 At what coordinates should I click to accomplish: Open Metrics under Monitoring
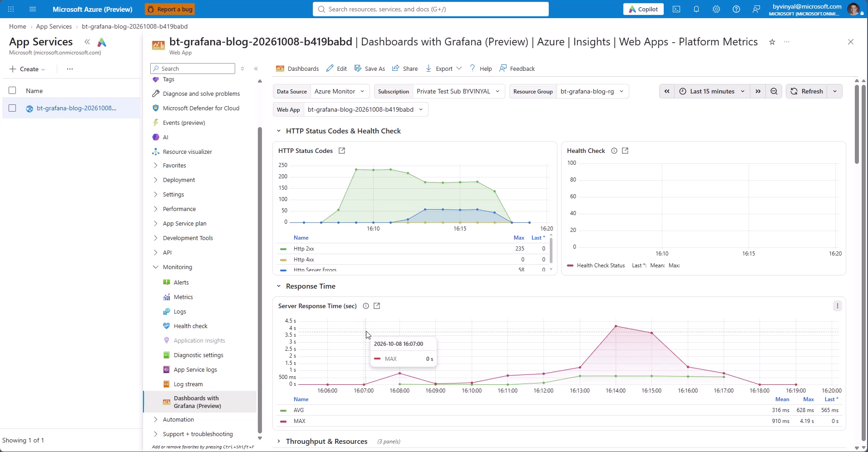click(x=183, y=297)
